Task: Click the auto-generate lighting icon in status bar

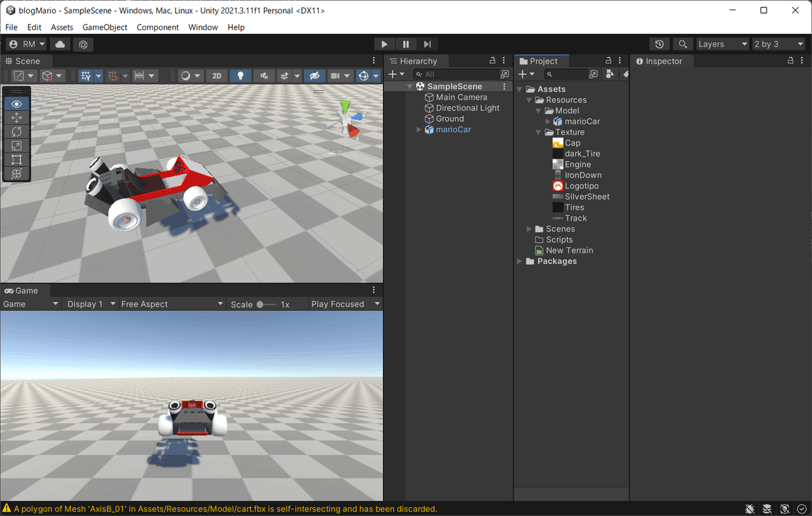Action: (785, 509)
